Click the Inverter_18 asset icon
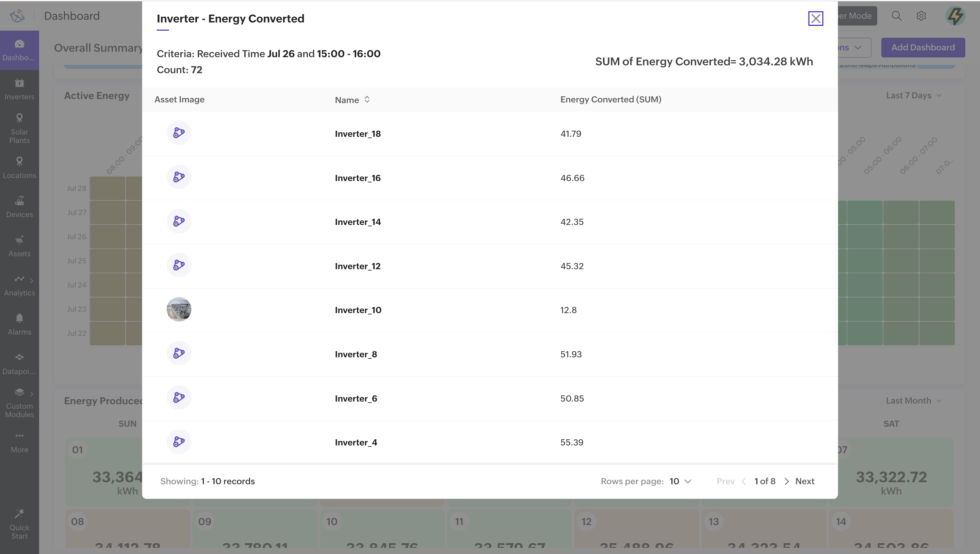This screenshot has height=554, width=980. coord(179,133)
